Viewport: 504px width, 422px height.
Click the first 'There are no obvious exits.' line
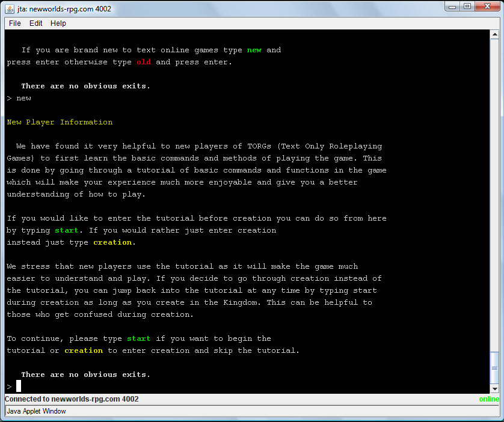[x=85, y=86]
